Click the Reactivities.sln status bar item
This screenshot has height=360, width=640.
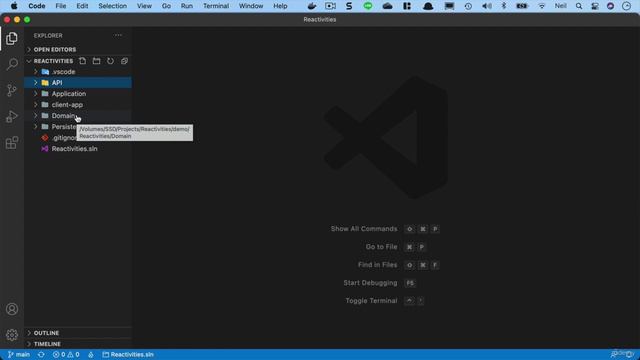click(x=128, y=354)
